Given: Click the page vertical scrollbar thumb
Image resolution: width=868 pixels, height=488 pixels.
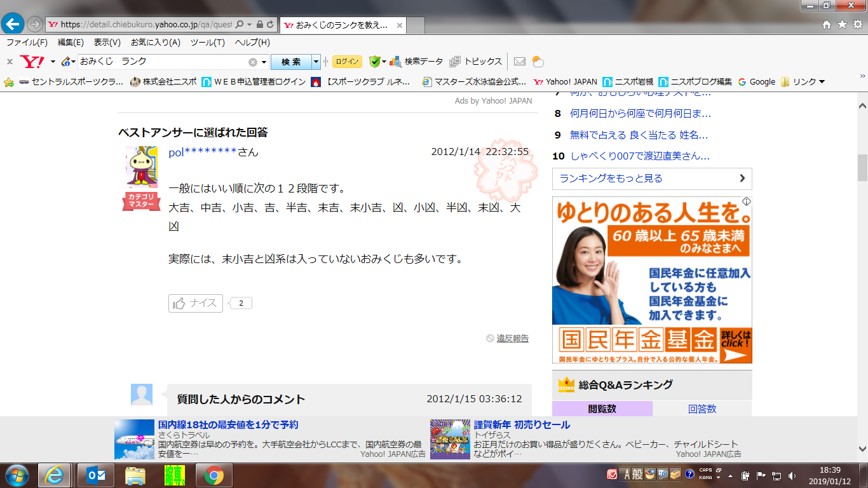Looking at the screenshot, I should pos(862,167).
